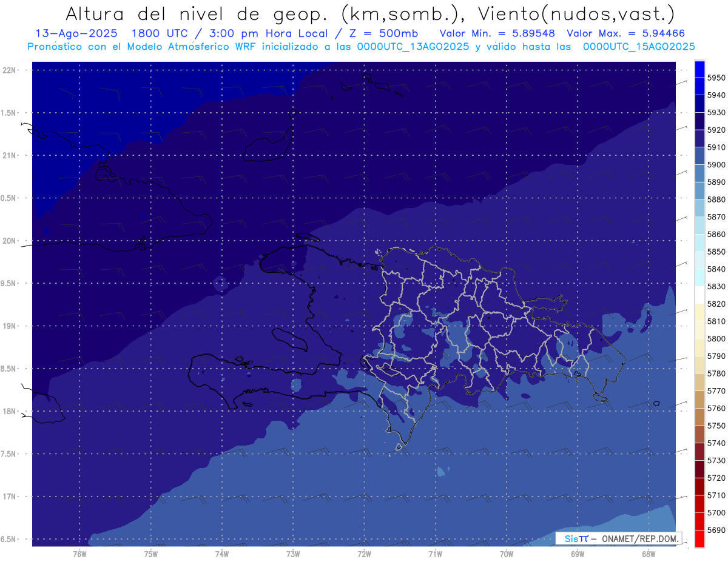Click the 5950 value on the color scale

[x=716, y=78]
